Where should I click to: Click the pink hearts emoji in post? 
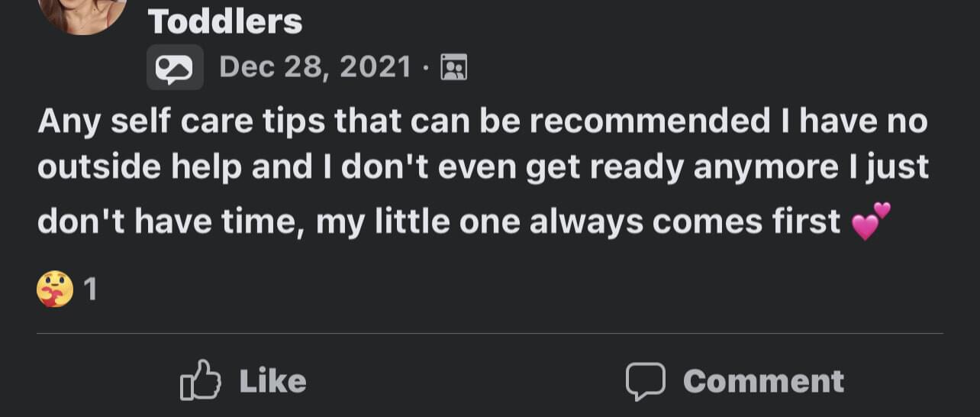(871, 221)
